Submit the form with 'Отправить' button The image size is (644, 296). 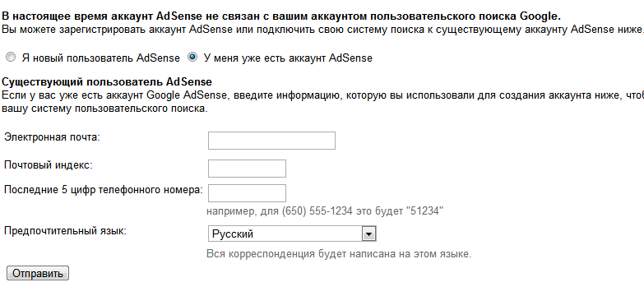38,274
